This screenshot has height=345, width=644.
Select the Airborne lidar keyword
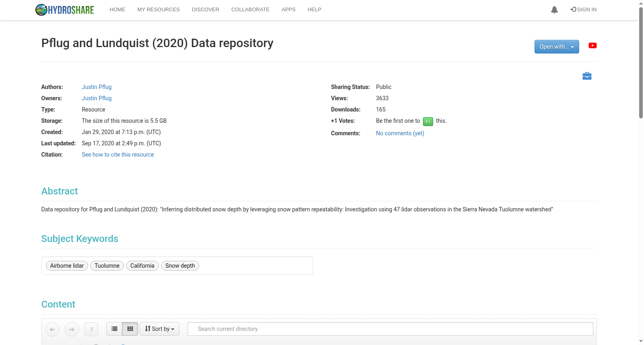67,266
